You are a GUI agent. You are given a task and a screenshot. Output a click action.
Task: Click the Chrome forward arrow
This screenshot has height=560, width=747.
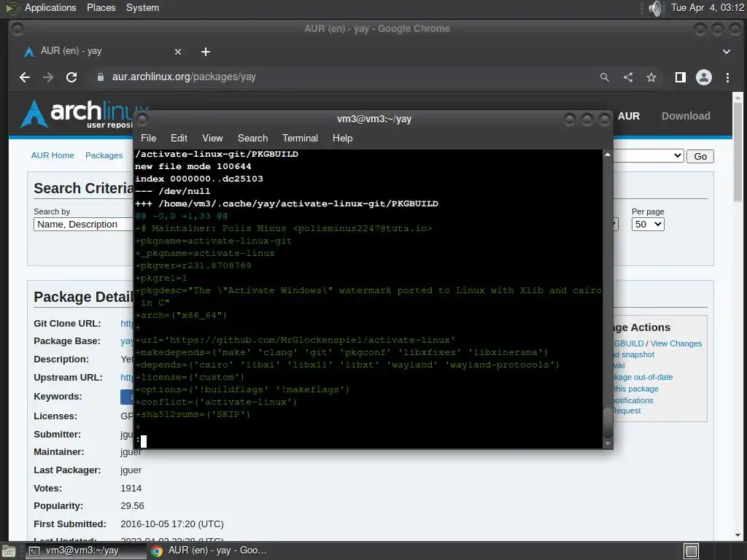tap(48, 77)
